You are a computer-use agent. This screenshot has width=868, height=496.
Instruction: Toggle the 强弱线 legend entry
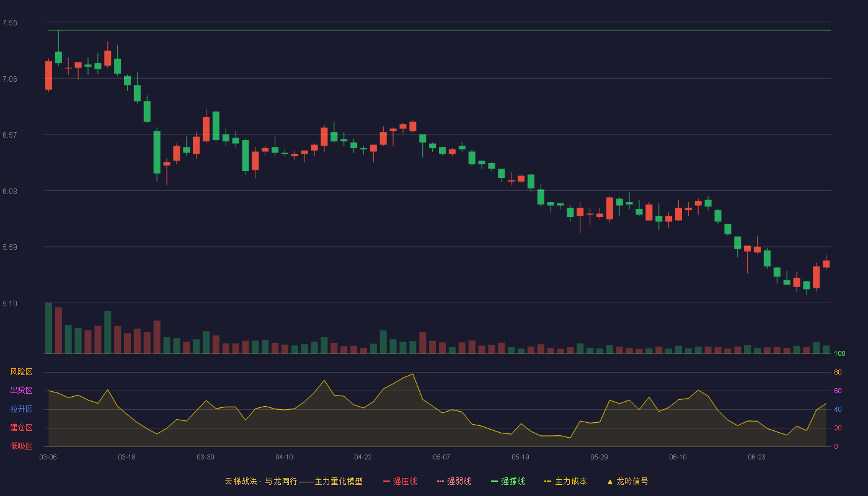454,481
